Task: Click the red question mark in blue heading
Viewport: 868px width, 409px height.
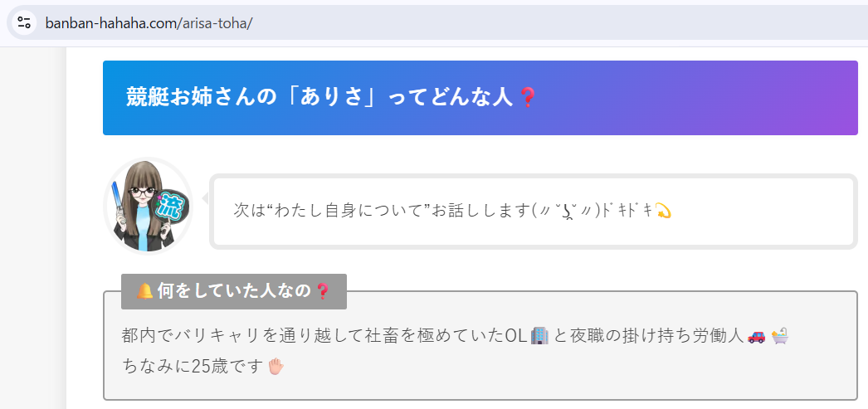Action: point(527,98)
